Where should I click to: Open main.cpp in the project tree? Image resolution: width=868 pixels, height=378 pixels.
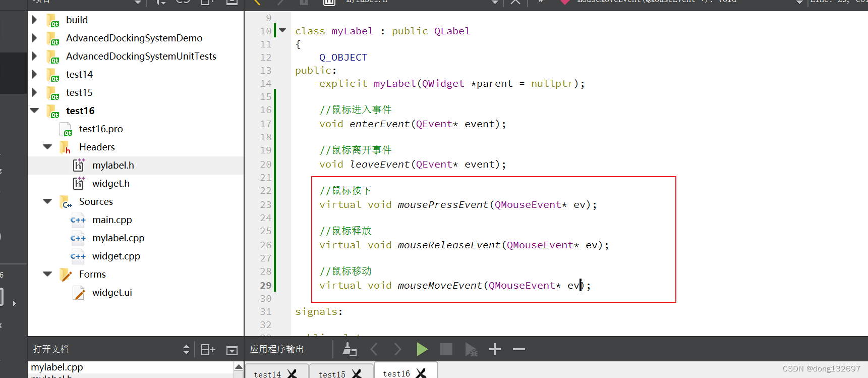click(x=112, y=220)
